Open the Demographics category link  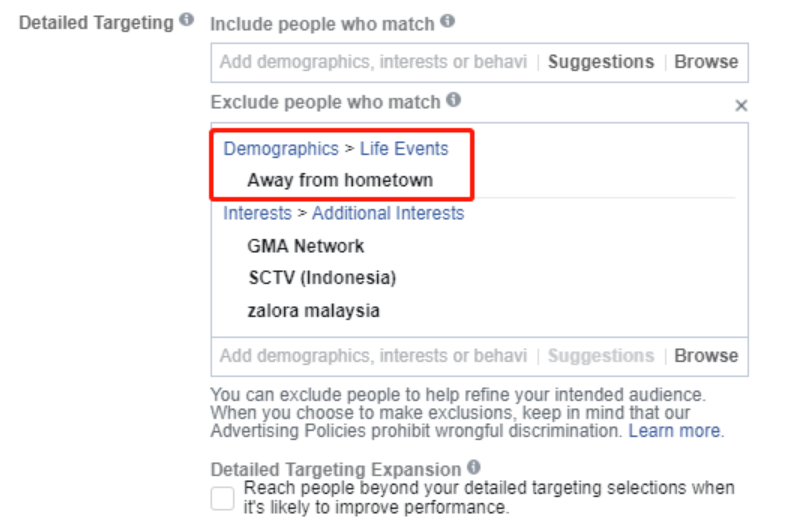[x=281, y=149]
